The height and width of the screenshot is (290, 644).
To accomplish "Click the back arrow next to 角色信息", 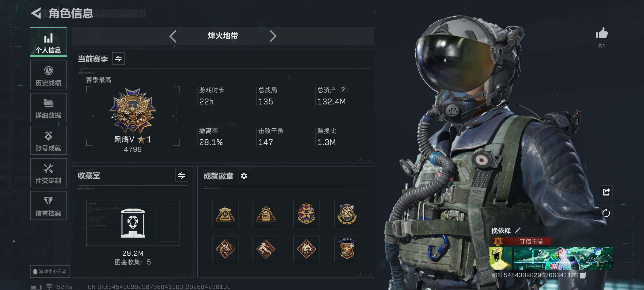I will tap(36, 13).
